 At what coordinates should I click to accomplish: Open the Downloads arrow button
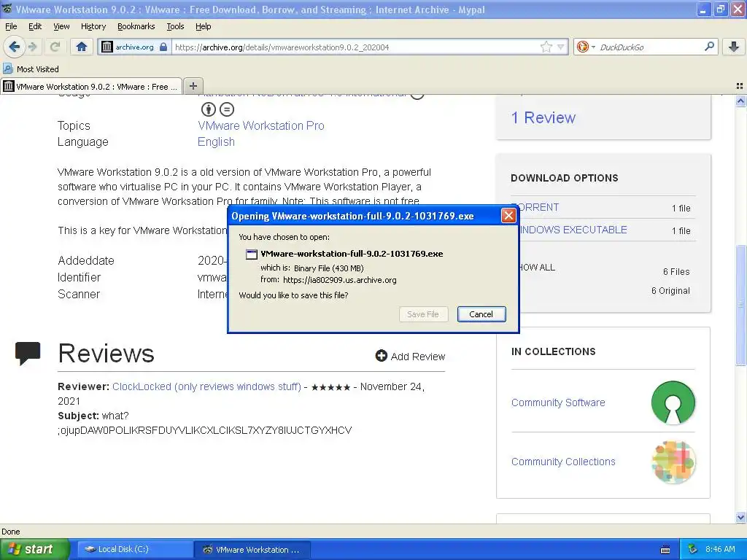[734, 47]
